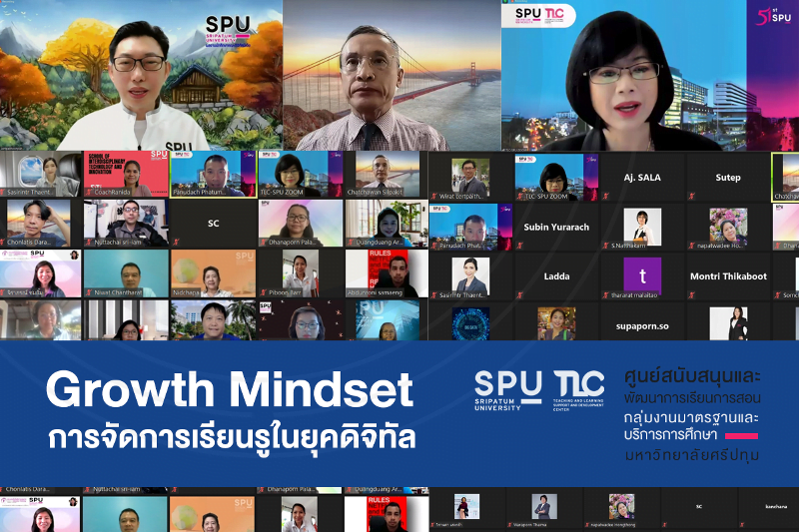Click the Nidchapa video thumbnail

(213, 272)
